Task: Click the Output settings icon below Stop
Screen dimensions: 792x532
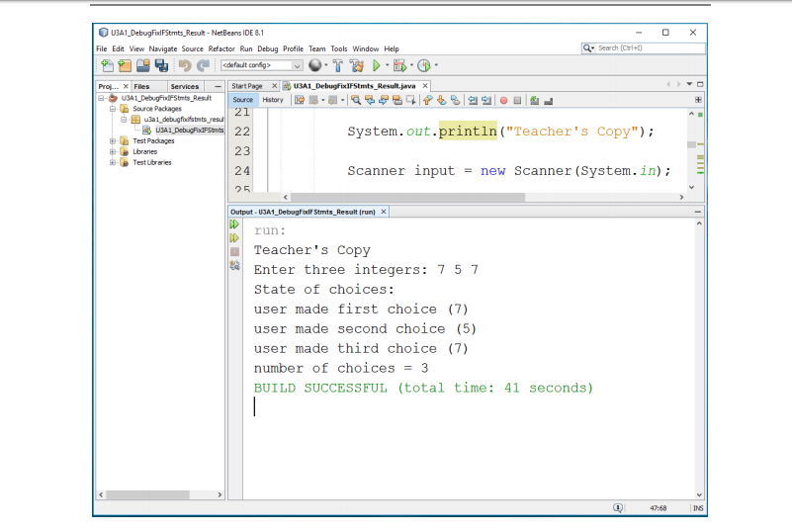Action: (x=234, y=265)
